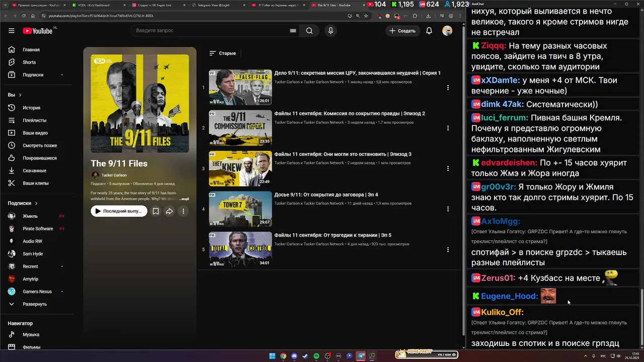Play Последний выпуск button
The width and height of the screenshot is (644, 362).
[119, 211]
